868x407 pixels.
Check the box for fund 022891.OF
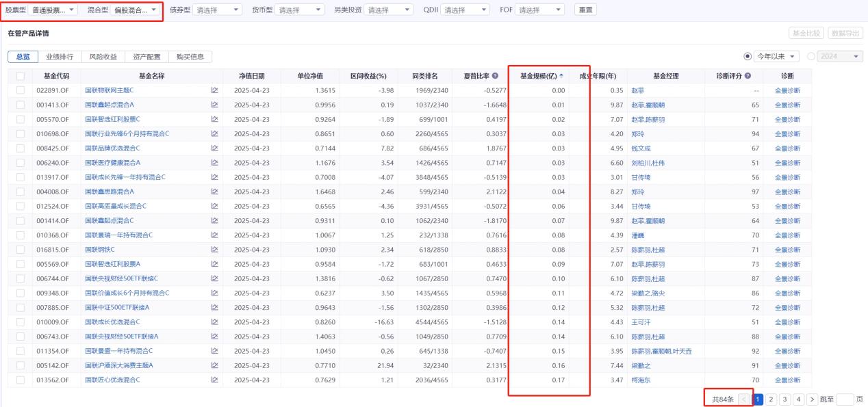pyautogui.click(x=20, y=90)
